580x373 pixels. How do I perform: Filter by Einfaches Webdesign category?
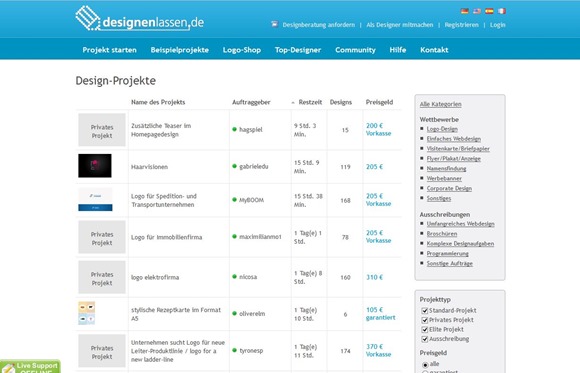[453, 139]
